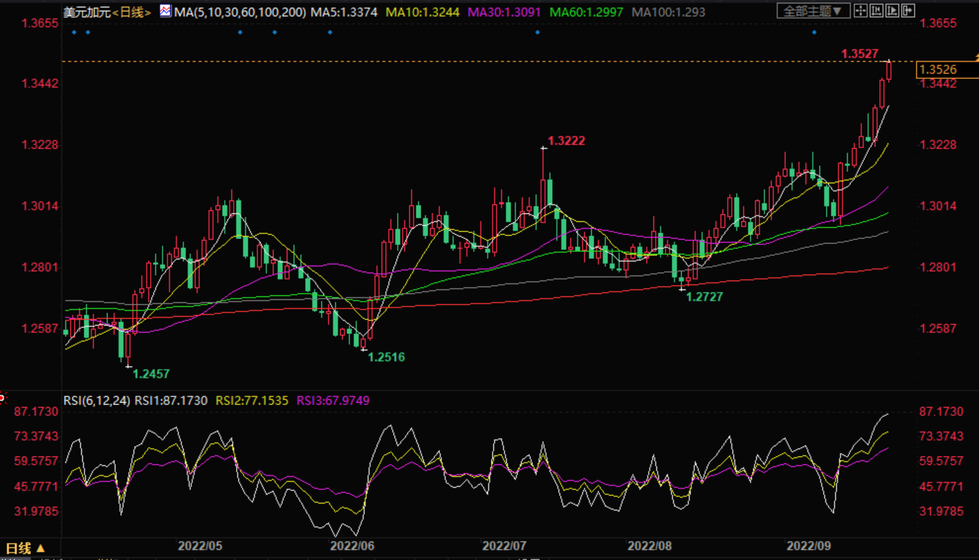Click the MA indicator chart icon
The width and height of the screenshot is (979, 560).
pyautogui.click(x=165, y=11)
